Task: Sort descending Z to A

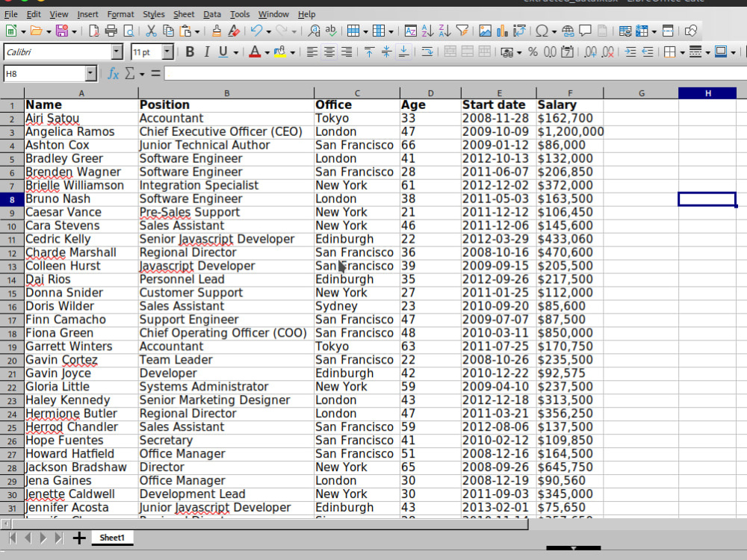Action: [x=444, y=31]
